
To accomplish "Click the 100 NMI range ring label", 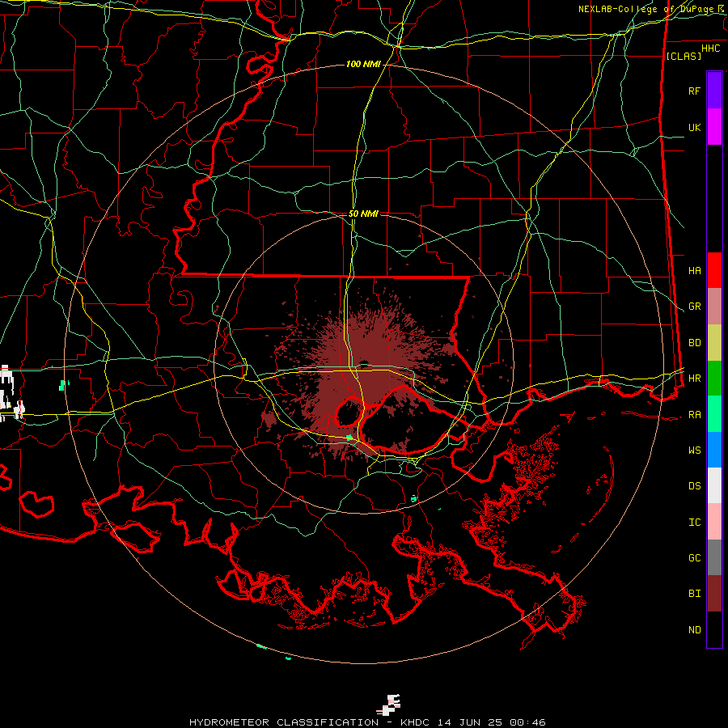I will [363, 64].
